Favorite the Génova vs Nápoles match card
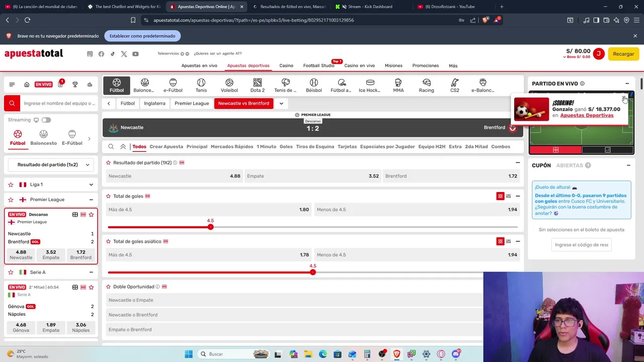The width and height of the screenshot is (644, 362). pos(91,287)
